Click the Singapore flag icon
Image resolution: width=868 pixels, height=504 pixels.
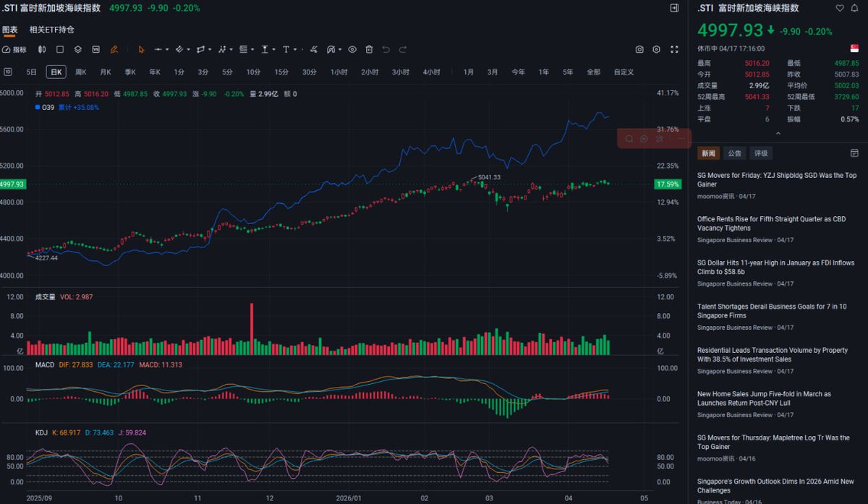click(854, 48)
